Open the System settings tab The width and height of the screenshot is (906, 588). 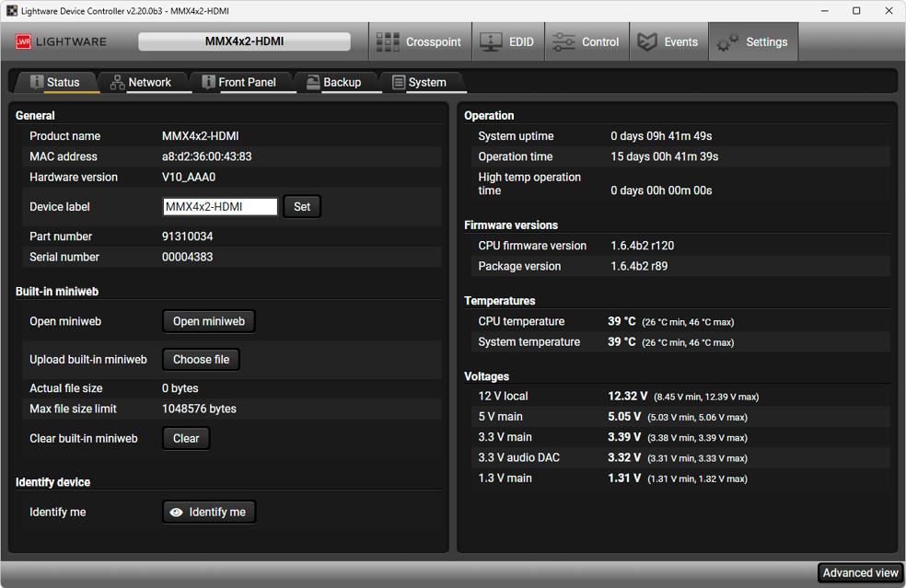click(x=426, y=83)
